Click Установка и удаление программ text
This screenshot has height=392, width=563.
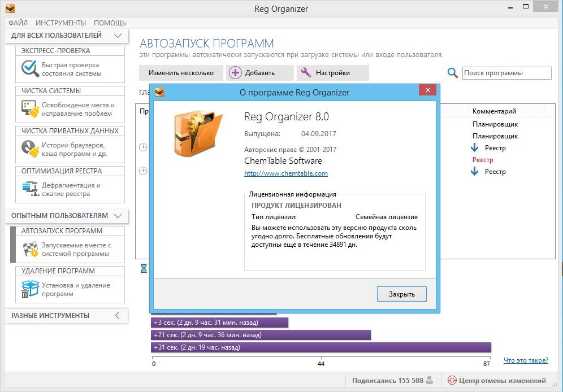pos(76,289)
